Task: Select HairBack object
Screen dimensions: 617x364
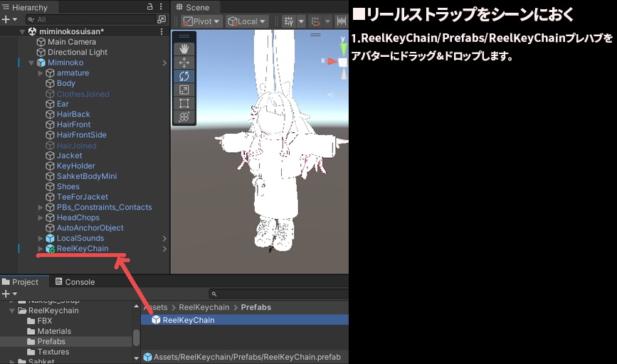Action: tap(73, 114)
